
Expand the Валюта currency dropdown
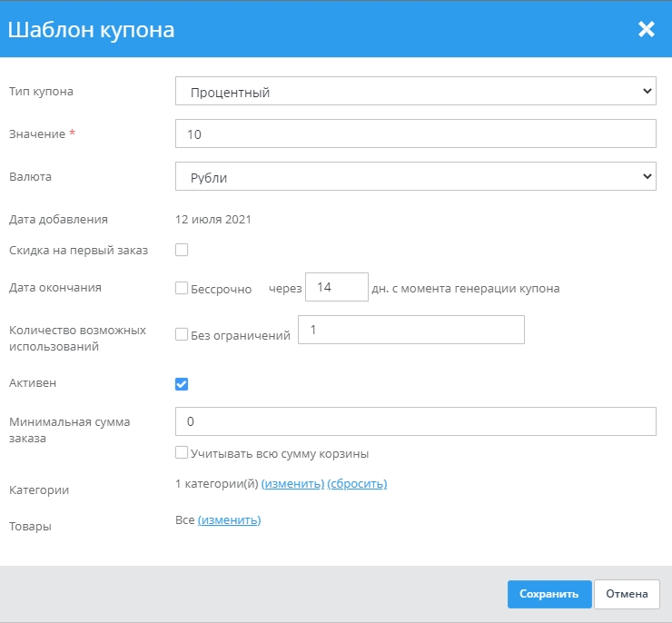pos(415,177)
